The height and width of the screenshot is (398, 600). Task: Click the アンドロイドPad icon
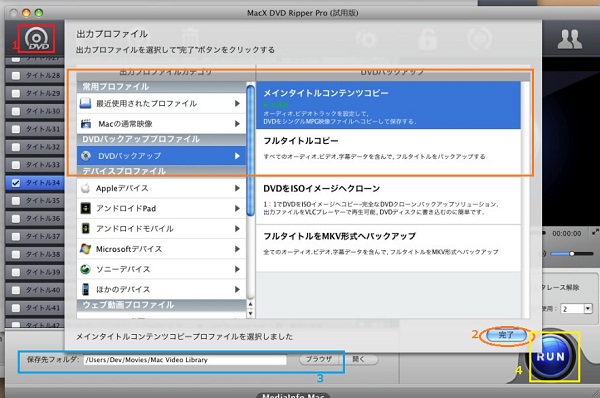coord(86,208)
